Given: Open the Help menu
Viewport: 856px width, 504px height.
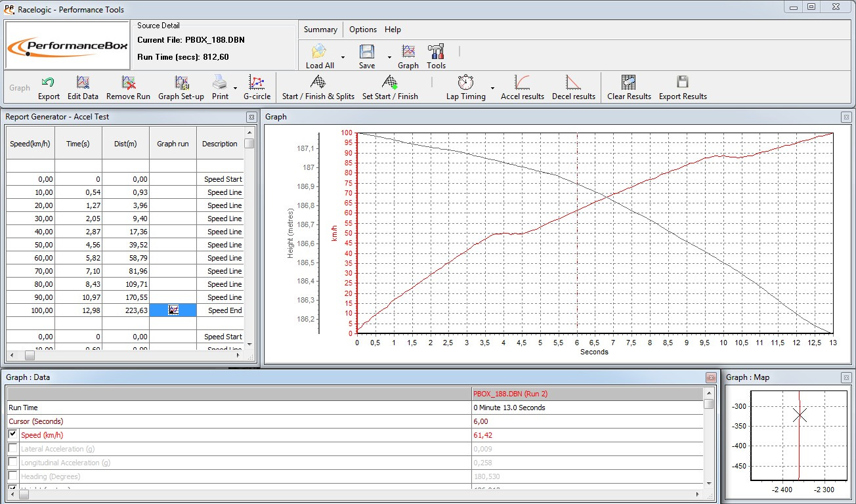Looking at the screenshot, I should coord(393,30).
